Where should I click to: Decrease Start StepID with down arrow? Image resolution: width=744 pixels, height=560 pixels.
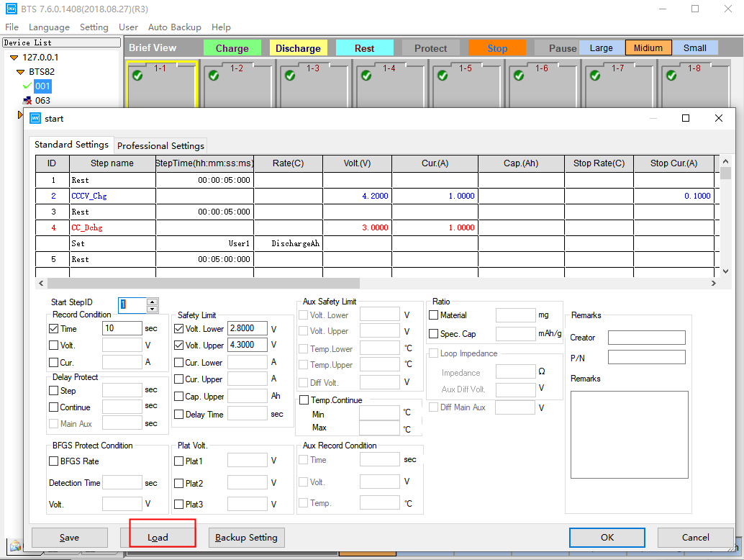152,309
